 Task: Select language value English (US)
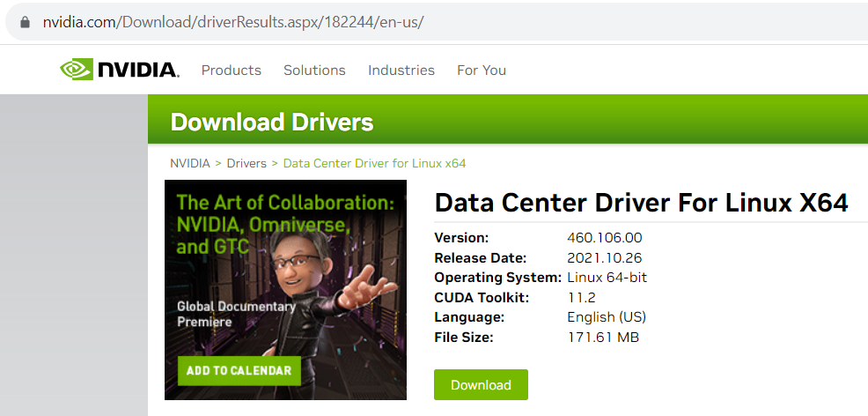point(607,317)
